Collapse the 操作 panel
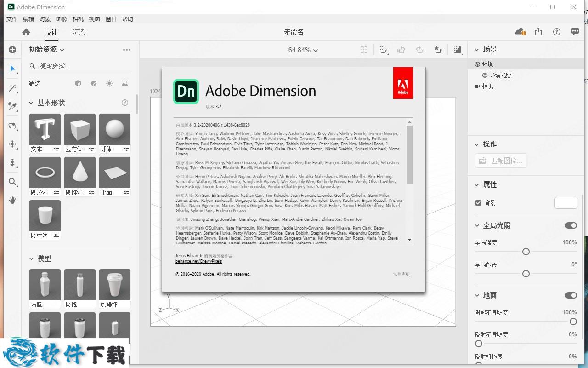Image resolution: width=588 pixels, height=368 pixels. 476,144
